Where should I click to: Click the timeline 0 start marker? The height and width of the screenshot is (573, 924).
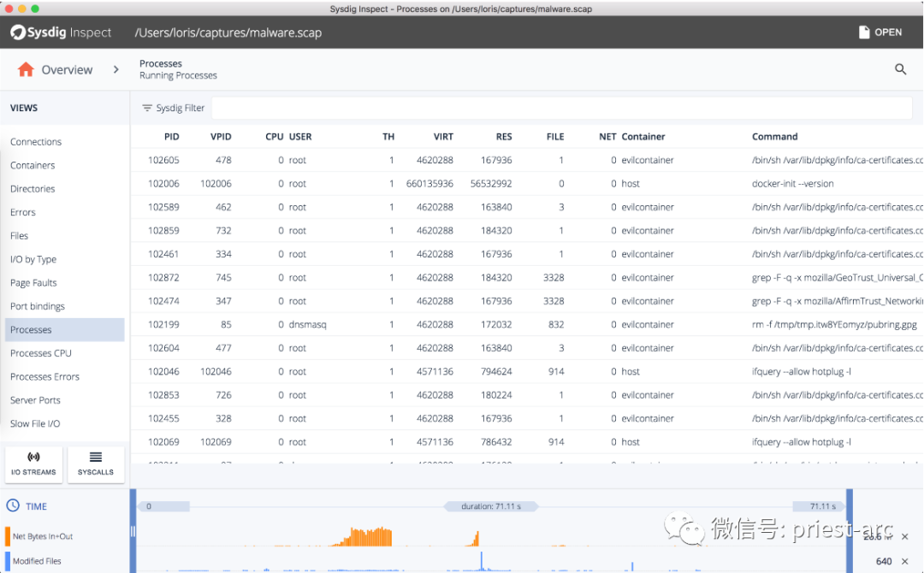pos(163,506)
